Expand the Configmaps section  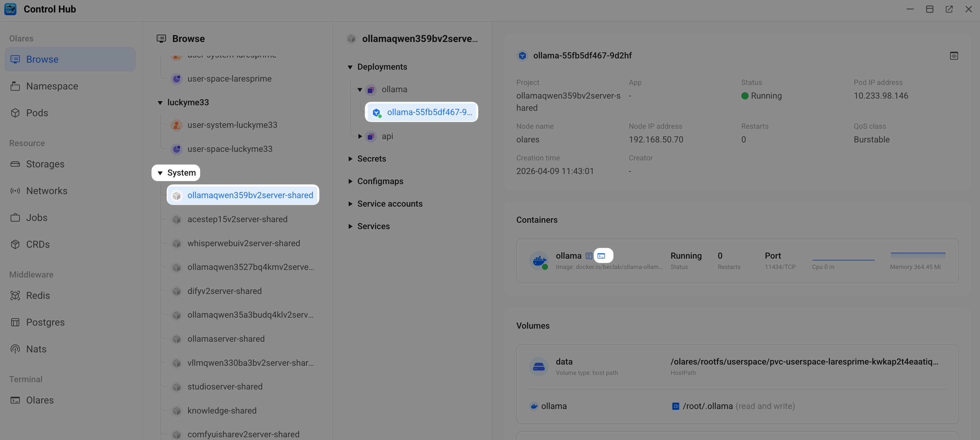(350, 181)
